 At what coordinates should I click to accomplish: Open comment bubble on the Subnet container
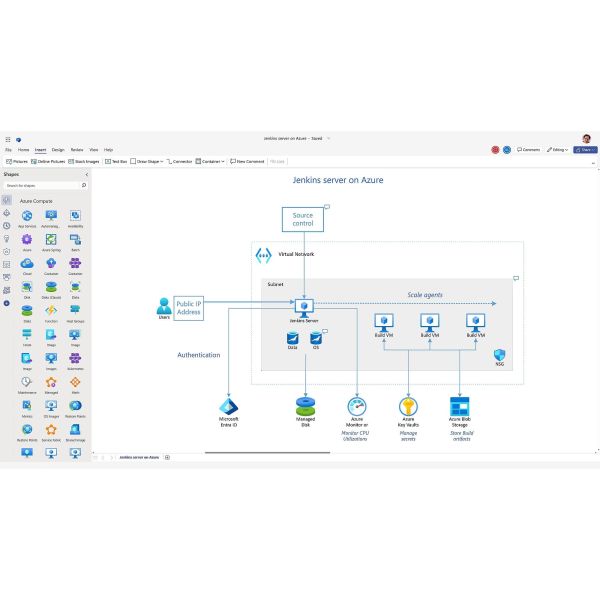[516, 278]
